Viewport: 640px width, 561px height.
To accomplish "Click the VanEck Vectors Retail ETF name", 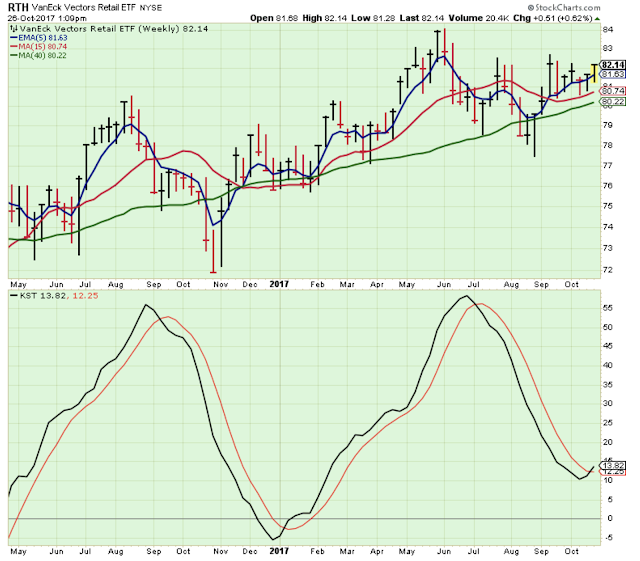I will [84, 8].
